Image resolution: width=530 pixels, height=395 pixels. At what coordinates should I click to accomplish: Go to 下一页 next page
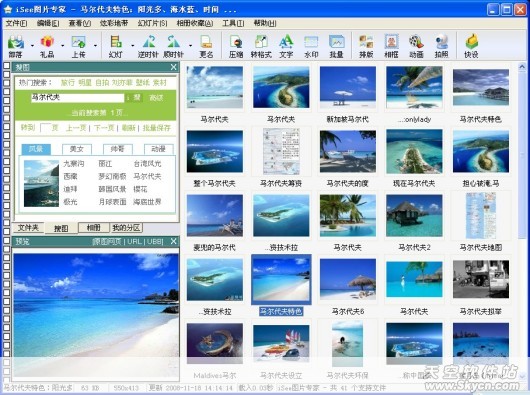tap(104, 128)
